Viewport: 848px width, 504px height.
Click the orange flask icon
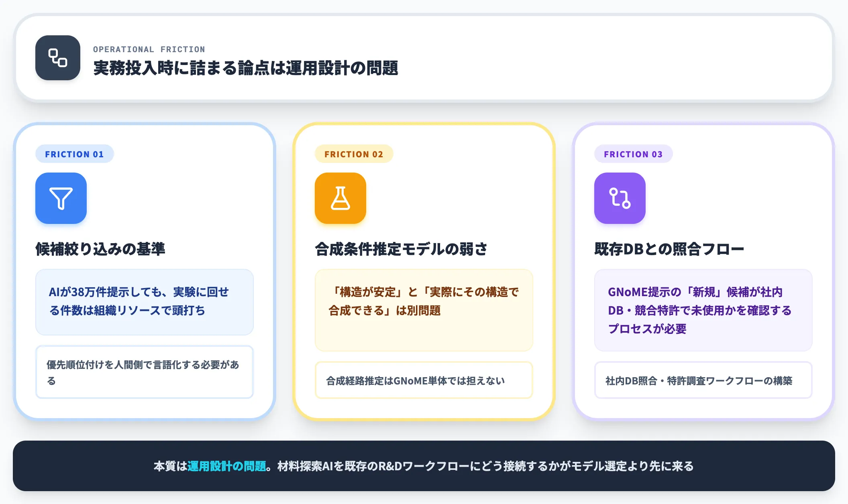click(x=340, y=198)
